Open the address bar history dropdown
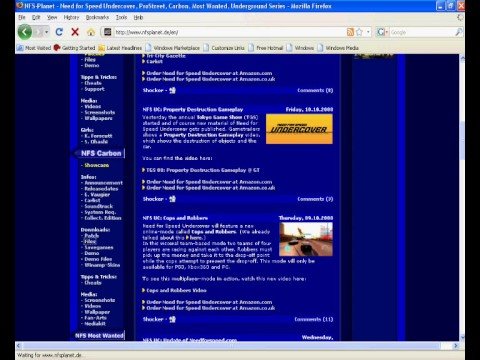 pyautogui.click(x=368, y=32)
